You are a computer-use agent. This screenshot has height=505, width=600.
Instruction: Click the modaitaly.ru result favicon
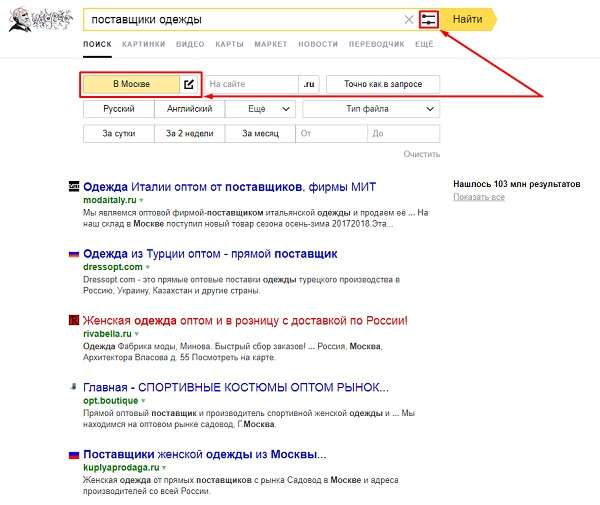73,187
